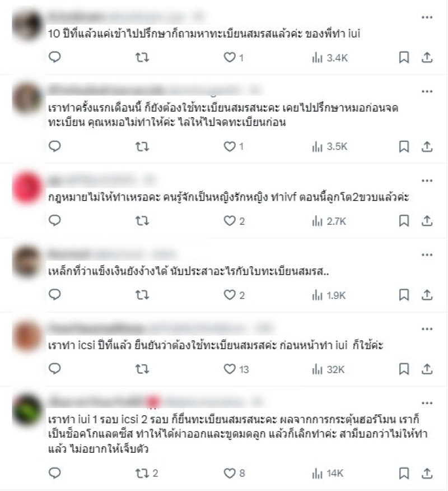
Task: Like the tweet with 13 likes
Action: click(x=236, y=369)
